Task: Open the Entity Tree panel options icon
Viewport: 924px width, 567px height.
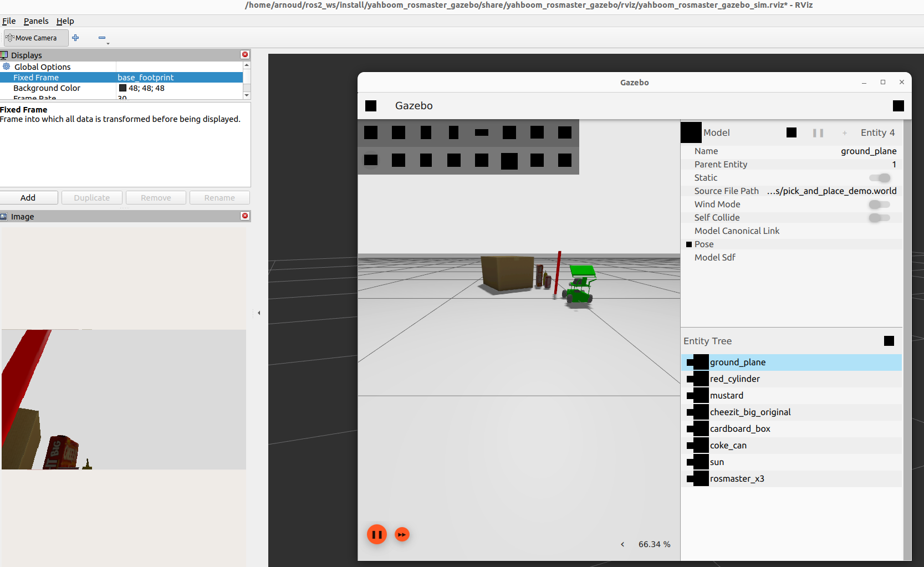Action: [x=889, y=341]
